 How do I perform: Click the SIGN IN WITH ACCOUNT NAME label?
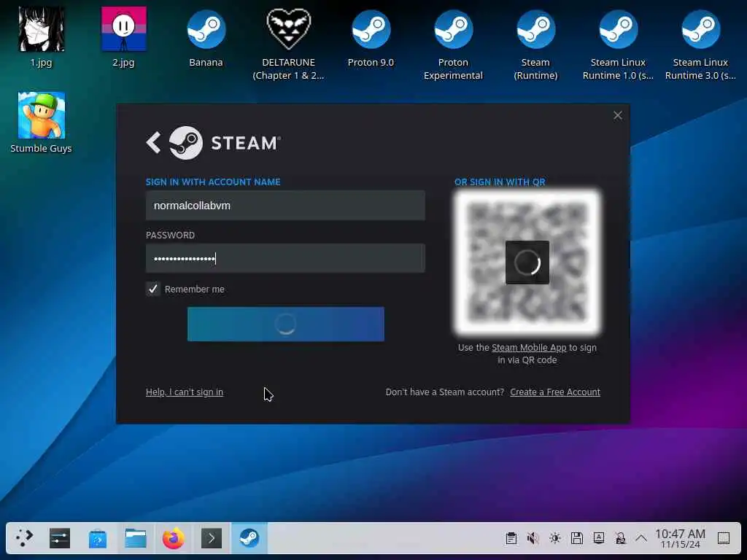(x=213, y=182)
